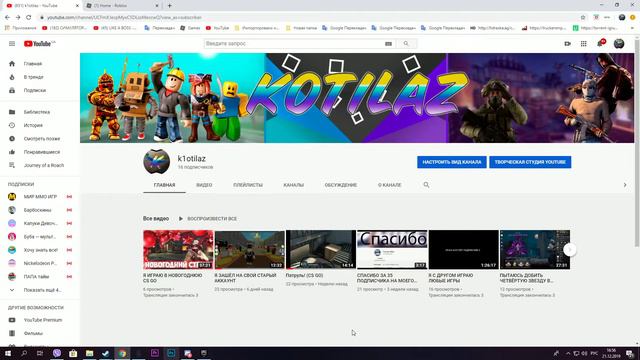The width and height of the screenshot is (640, 360).
Task: Open the 1:26:17 black video thumbnail
Action: tap(464, 249)
